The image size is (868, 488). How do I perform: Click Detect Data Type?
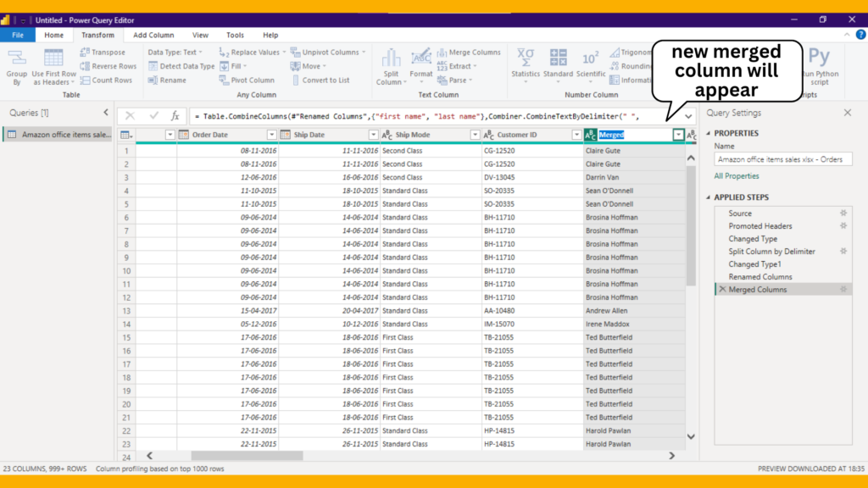click(x=181, y=66)
